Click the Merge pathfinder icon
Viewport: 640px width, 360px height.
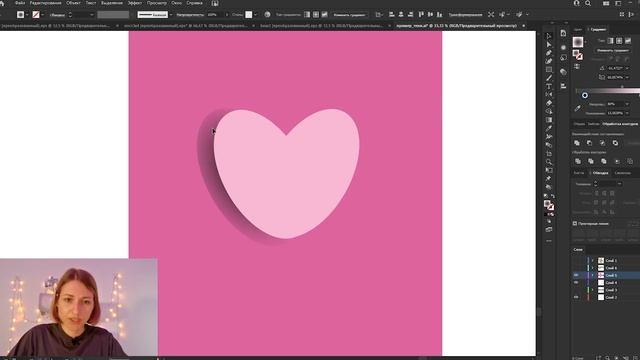pyautogui.click(x=604, y=161)
